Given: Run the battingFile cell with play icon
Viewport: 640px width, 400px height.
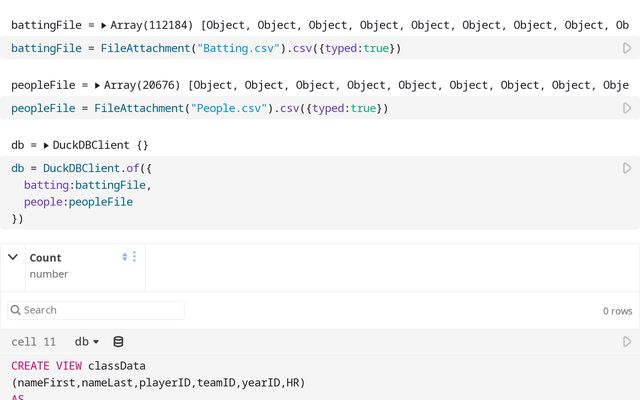Looking at the screenshot, I should coord(627,48).
